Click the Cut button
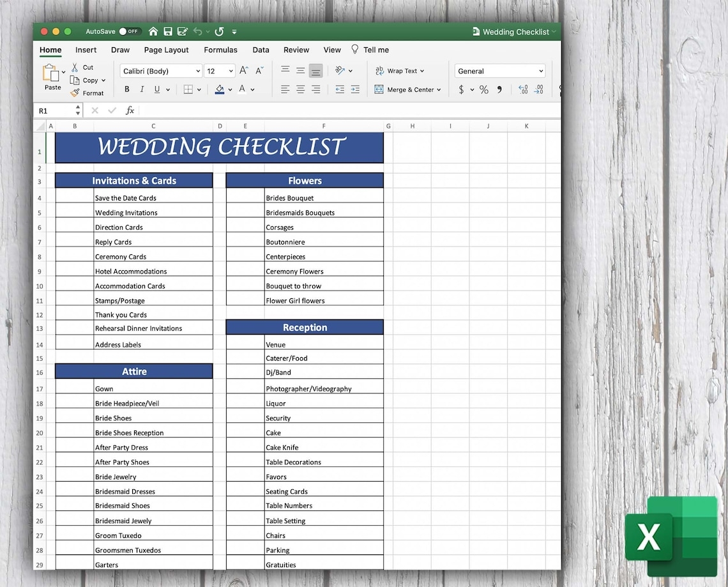The width and height of the screenshot is (728, 587). point(82,67)
